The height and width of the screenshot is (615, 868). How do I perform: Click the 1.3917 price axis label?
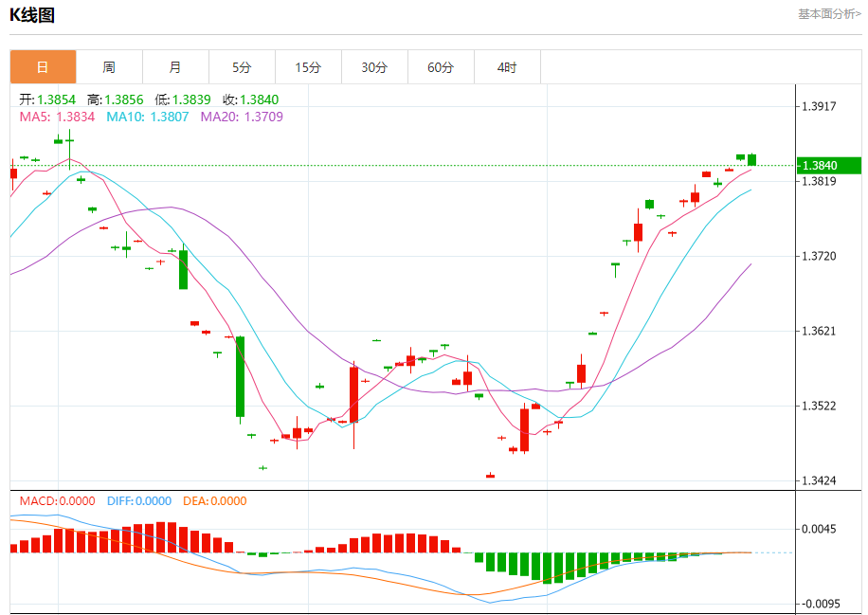point(819,106)
